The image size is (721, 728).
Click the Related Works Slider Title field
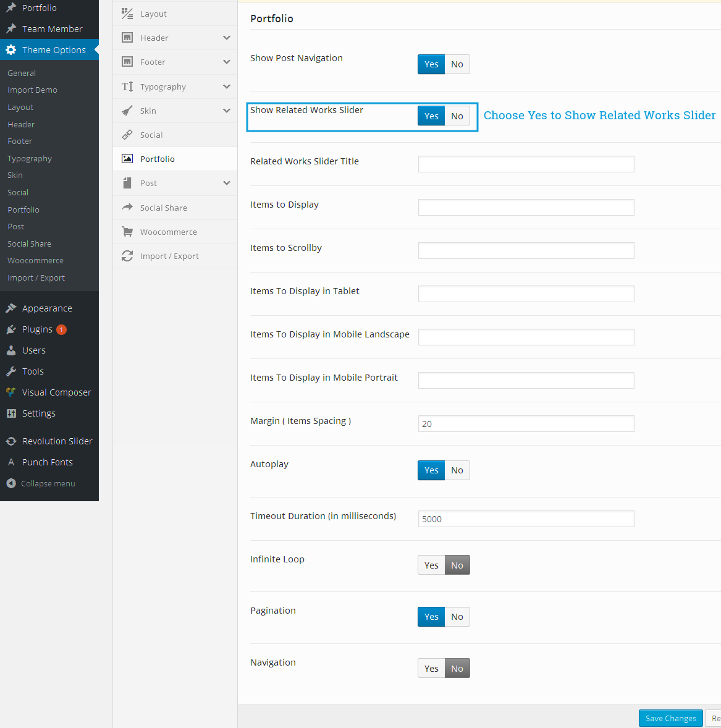coord(526,164)
